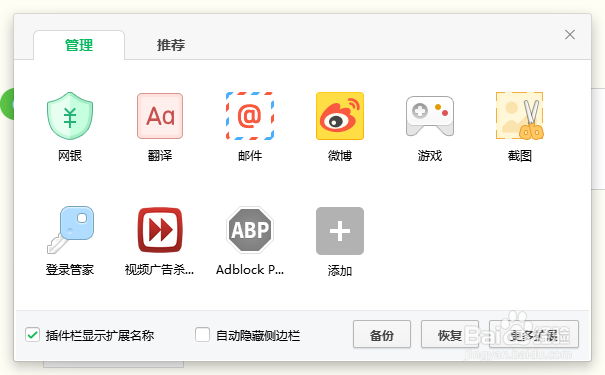
Task: Click the 登录管家 label text
Action: click(x=70, y=270)
